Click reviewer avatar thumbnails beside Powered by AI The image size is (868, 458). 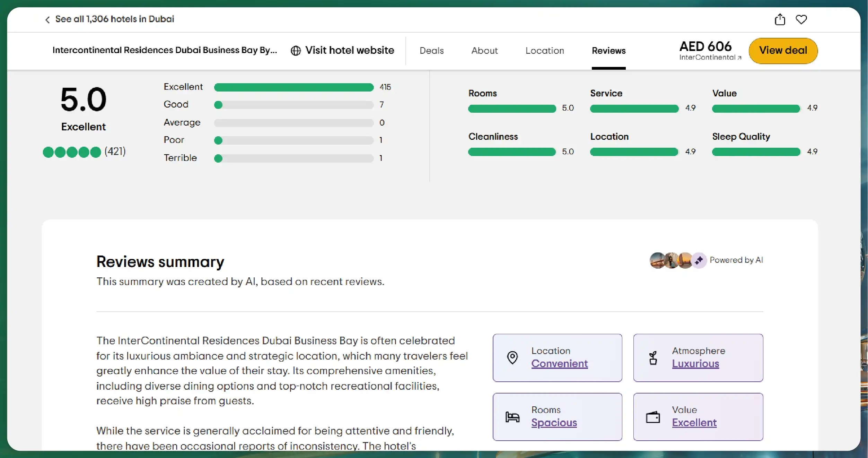click(671, 260)
